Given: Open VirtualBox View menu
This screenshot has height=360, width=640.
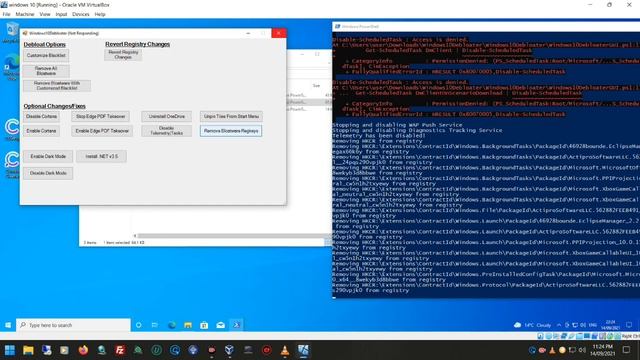Looking at the screenshot, I should [x=45, y=14].
